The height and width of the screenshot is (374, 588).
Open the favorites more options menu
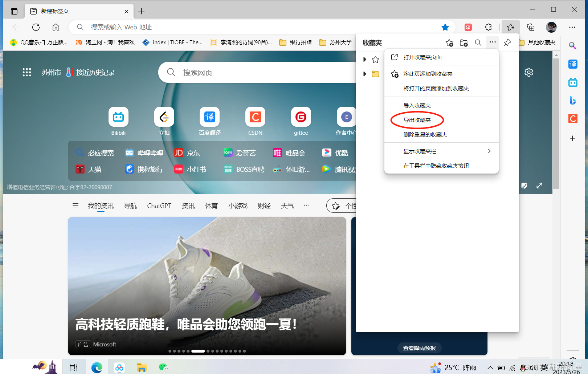493,42
